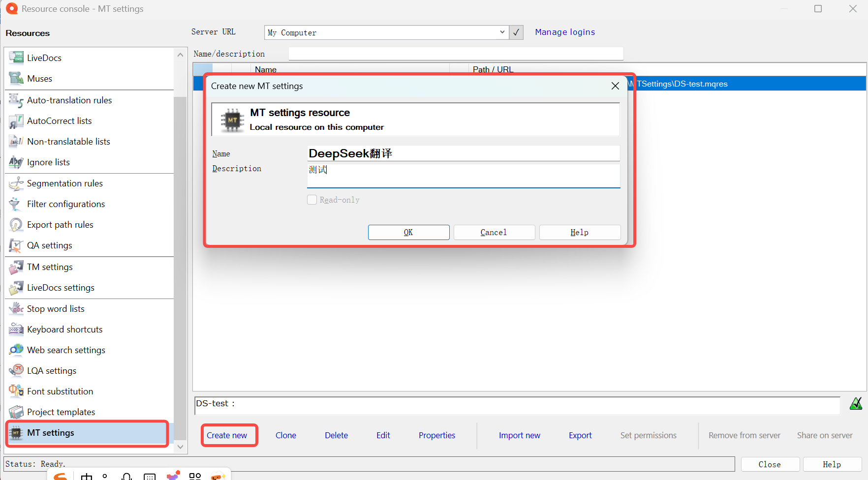Click the Export link

pos(580,435)
